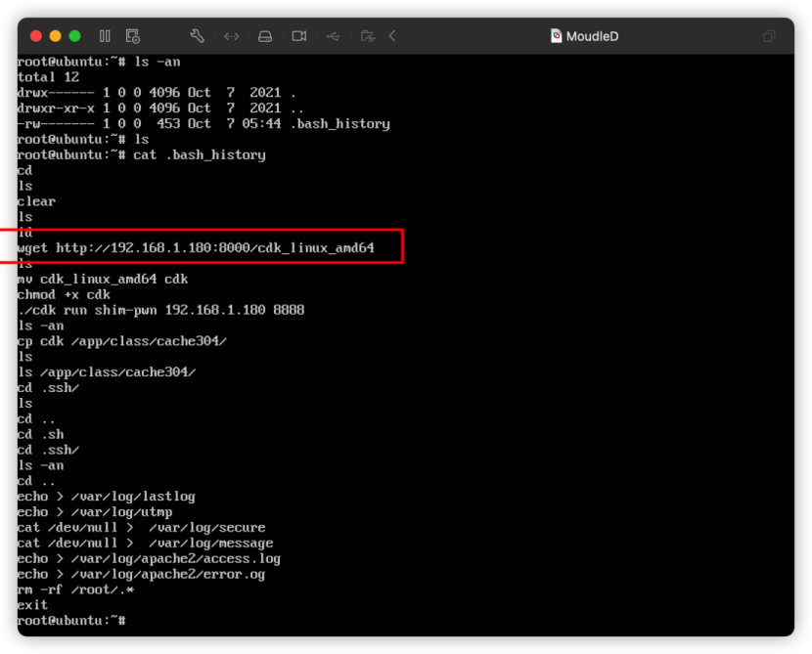Maximize window with green button

pyautogui.click(x=74, y=36)
